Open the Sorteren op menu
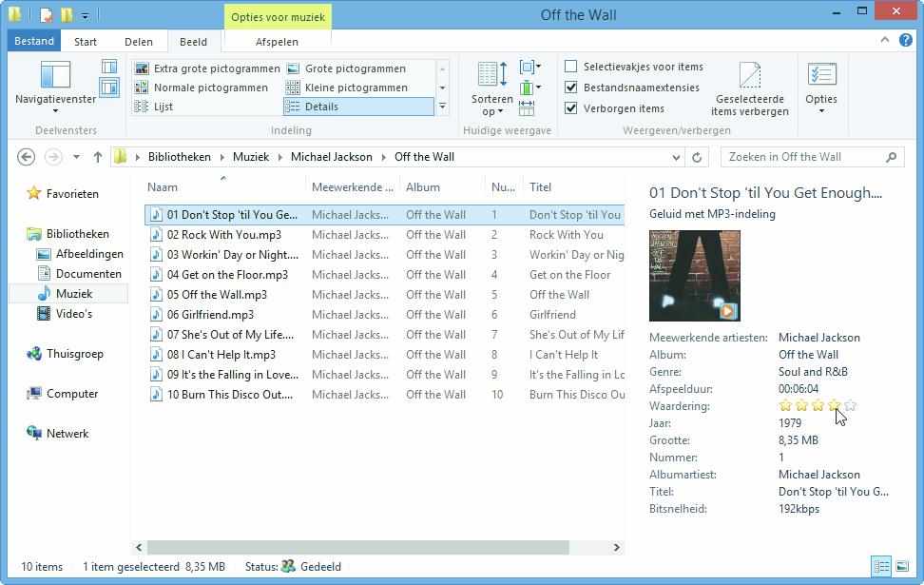The width and height of the screenshot is (924, 585). coord(492,88)
